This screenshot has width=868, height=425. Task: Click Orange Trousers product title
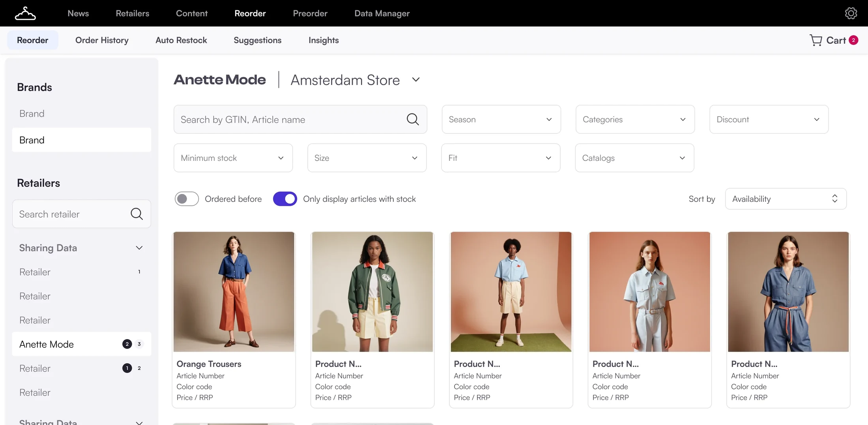[x=209, y=364]
